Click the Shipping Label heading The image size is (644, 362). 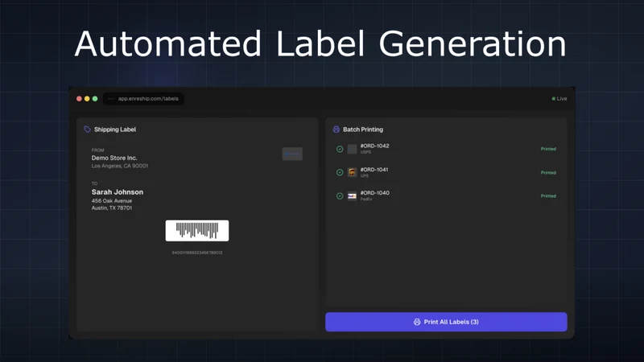pos(115,130)
